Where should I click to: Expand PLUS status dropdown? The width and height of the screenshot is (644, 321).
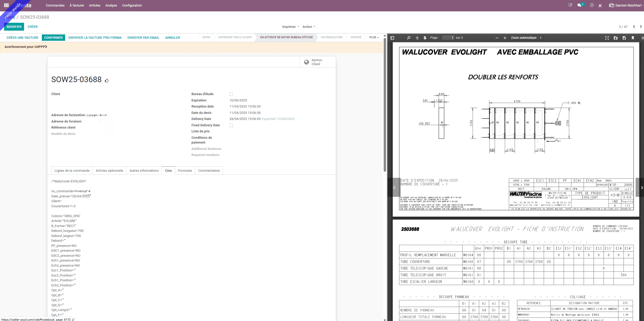pos(374,37)
